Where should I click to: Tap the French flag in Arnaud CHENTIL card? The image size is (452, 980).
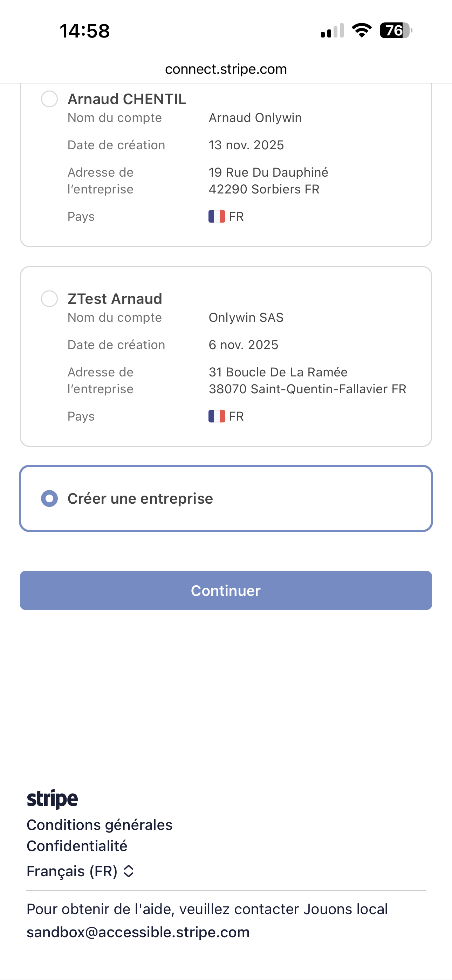217,217
